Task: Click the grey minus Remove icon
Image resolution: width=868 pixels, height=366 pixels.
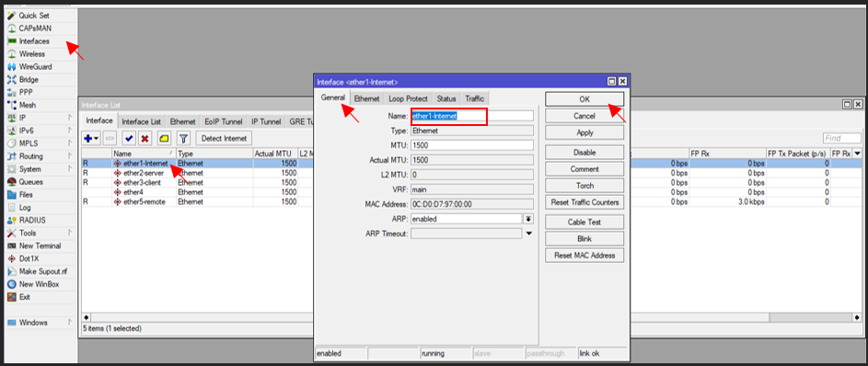Action: [110, 138]
